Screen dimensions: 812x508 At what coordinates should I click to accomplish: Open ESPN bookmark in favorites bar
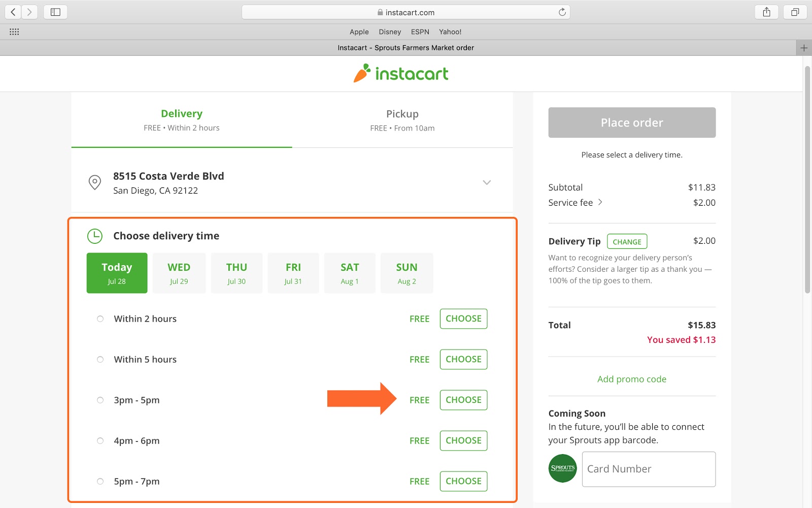coord(420,31)
